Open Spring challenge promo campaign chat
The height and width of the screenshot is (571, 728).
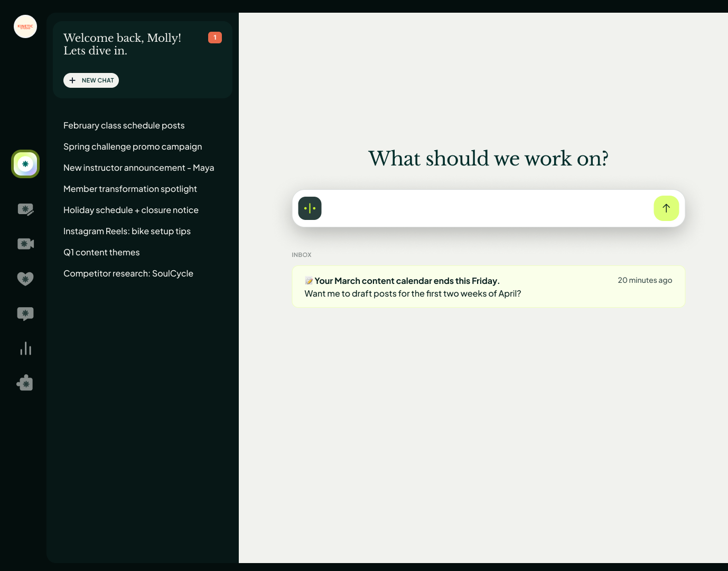click(x=133, y=146)
